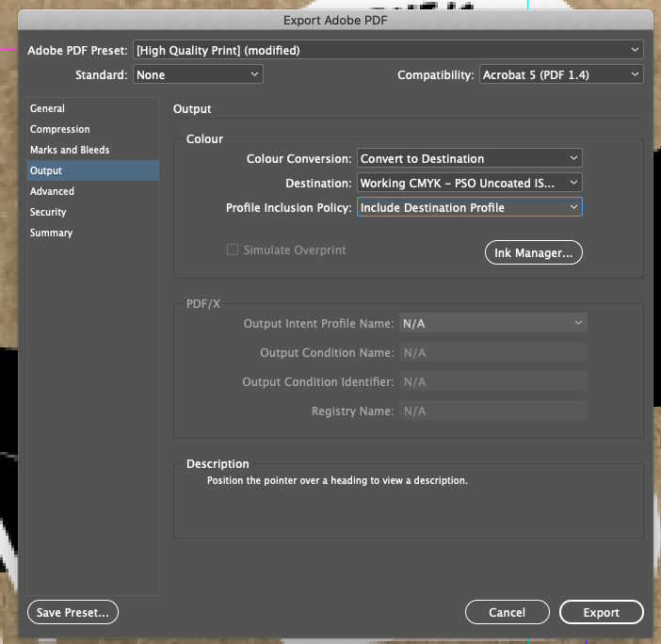Click the Description hint text
This screenshot has height=644, width=661.
[x=337, y=480]
